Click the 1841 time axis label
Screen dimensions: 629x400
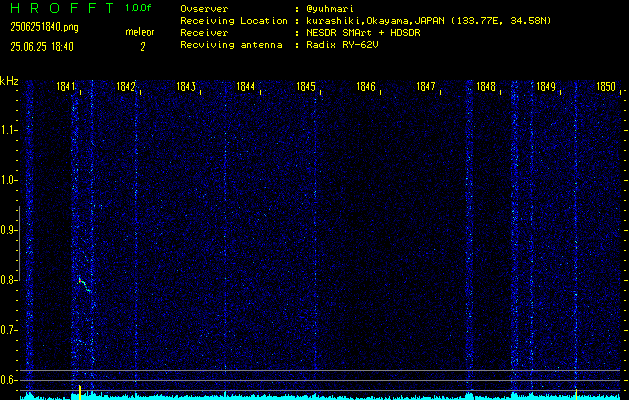[x=66, y=86]
